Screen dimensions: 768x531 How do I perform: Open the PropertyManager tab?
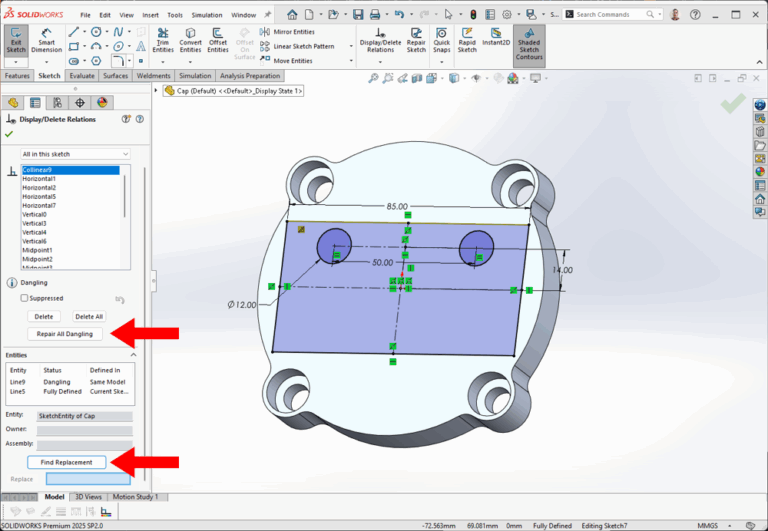point(35,102)
